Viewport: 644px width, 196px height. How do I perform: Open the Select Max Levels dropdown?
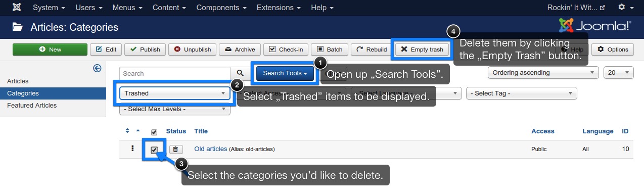[175, 109]
